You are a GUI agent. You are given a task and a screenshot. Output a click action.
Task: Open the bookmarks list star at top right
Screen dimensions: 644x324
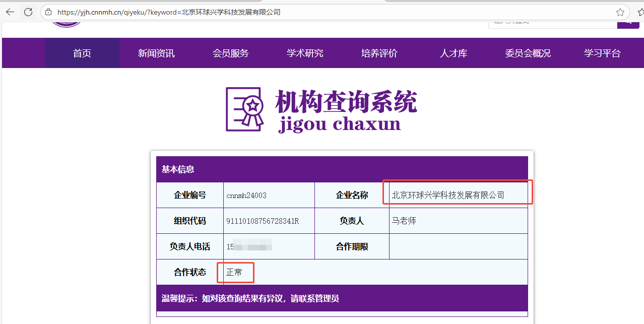click(x=640, y=11)
